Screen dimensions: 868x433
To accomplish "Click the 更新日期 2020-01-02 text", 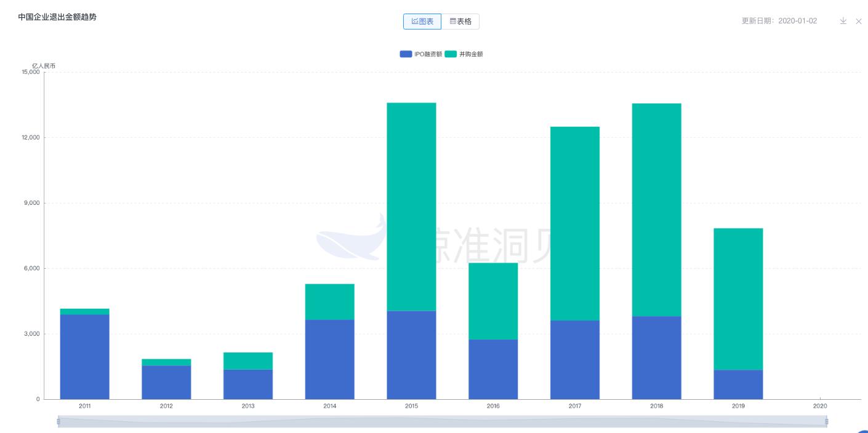I will 779,21.
